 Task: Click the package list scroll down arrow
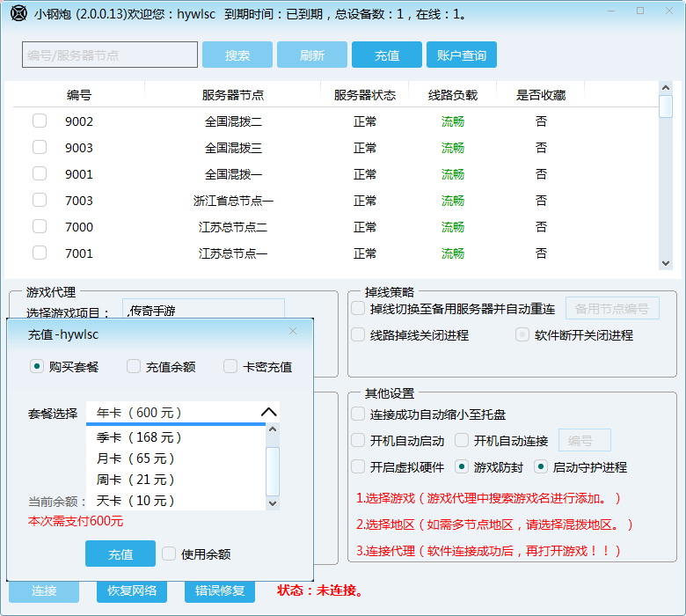(273, 503)
